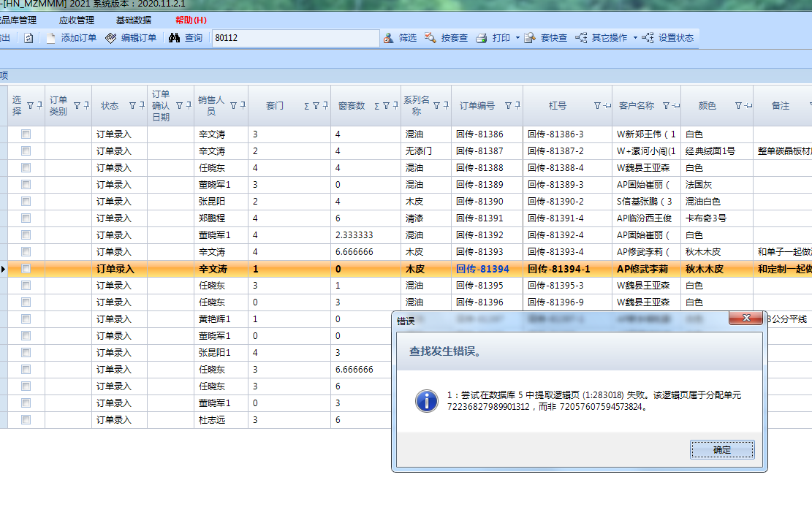812x507 pixels.
Task: Click the refresh icon left of 添加订单
Action: pyautogui.click(x=29, y=38)
